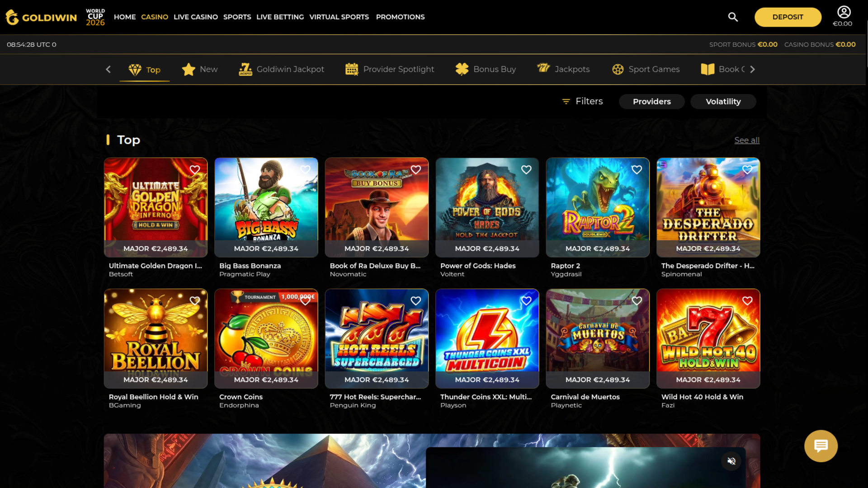Add Power of Gods: Hades to favorites
This screenshot has height=488, width=868.
click(x=526, y=170)
